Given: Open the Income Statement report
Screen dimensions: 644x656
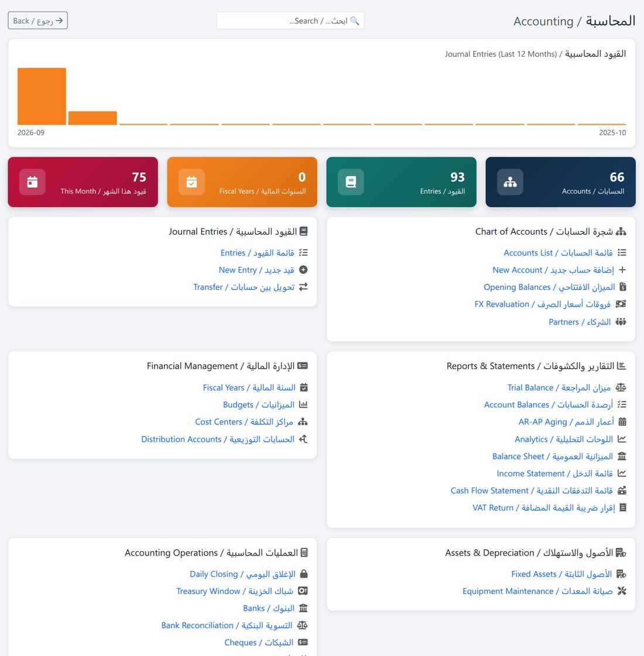Looking at the screenshot, I should pos(555,473).
